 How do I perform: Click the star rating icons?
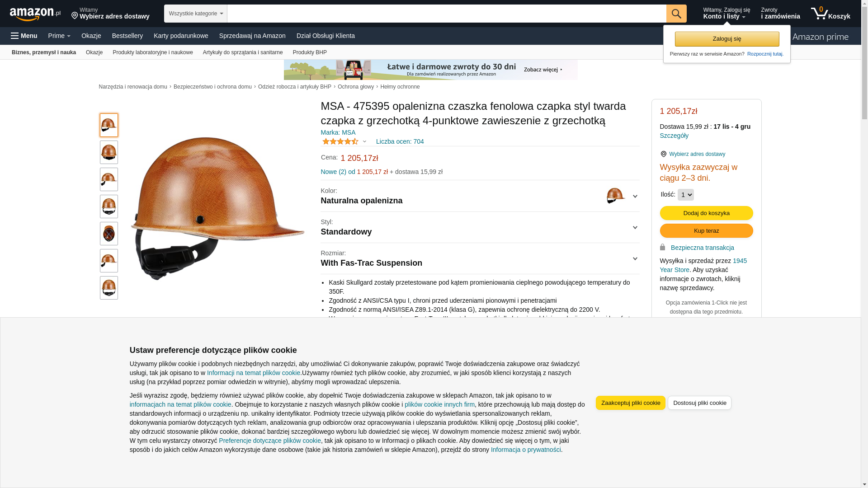(x=340, y=141)
